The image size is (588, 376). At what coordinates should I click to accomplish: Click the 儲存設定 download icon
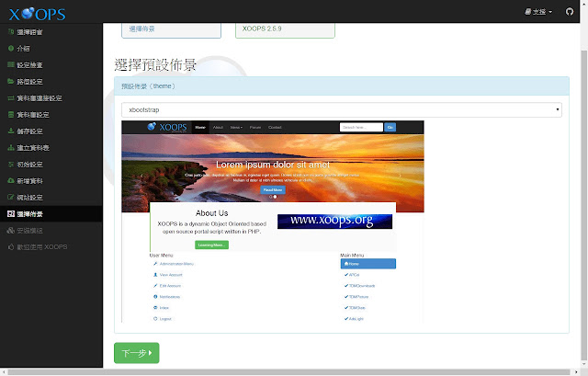pos(11,131)
